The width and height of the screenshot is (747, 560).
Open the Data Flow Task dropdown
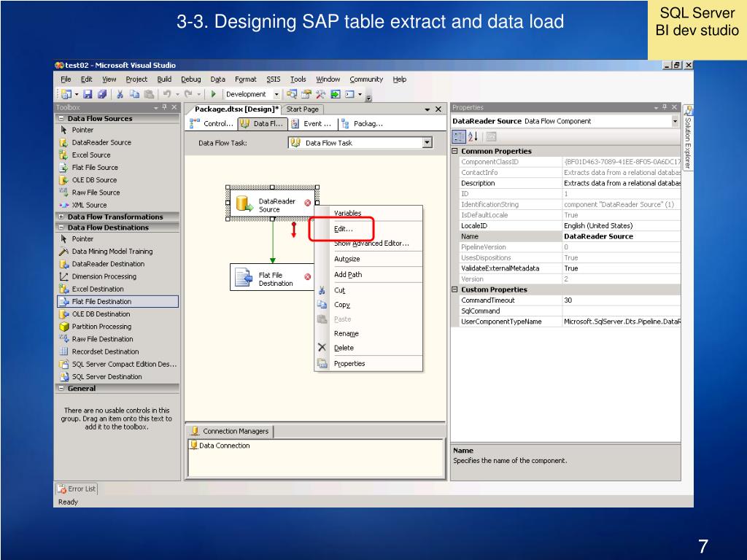click(x=427, y=143)
